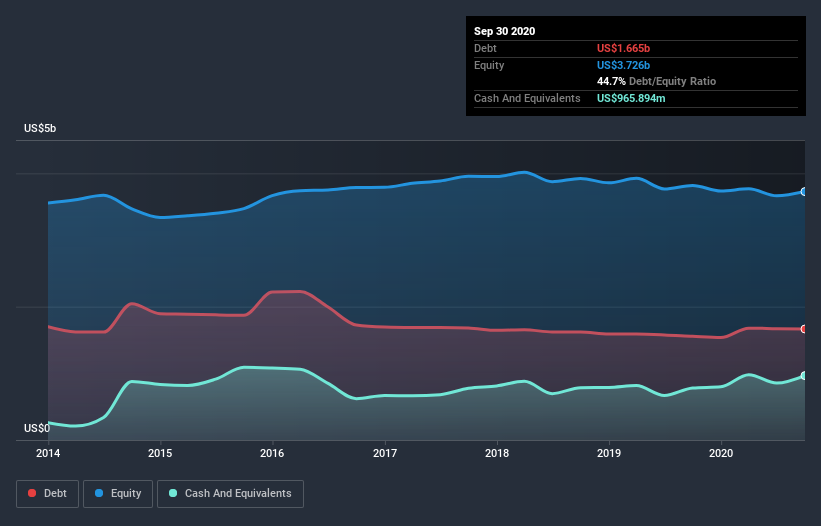
Task: Click the US$5b y-axis label
Action: point(40,128)
